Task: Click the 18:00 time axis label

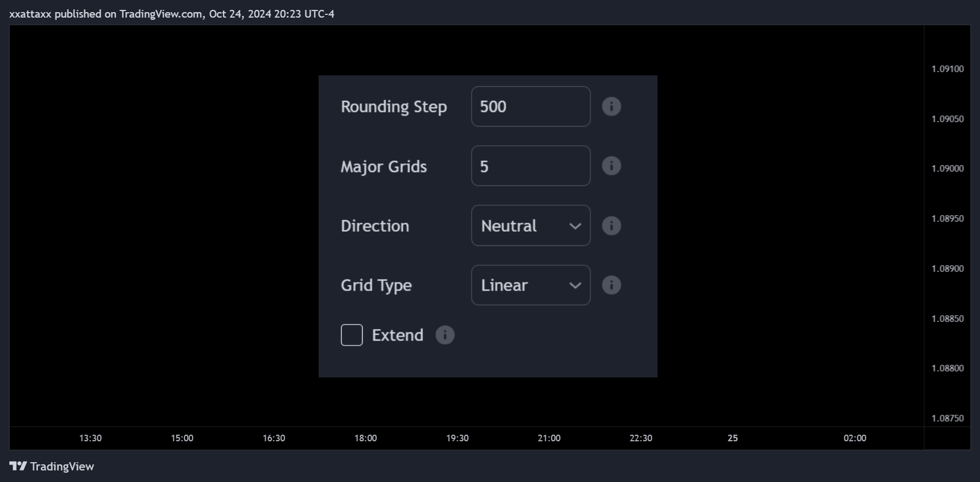Action: pyautogui.click(x=366, y=438)
